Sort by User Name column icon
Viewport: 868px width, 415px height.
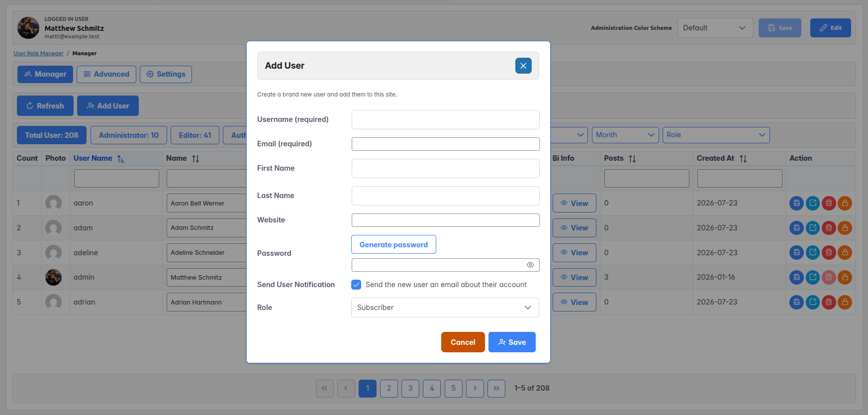121,159
